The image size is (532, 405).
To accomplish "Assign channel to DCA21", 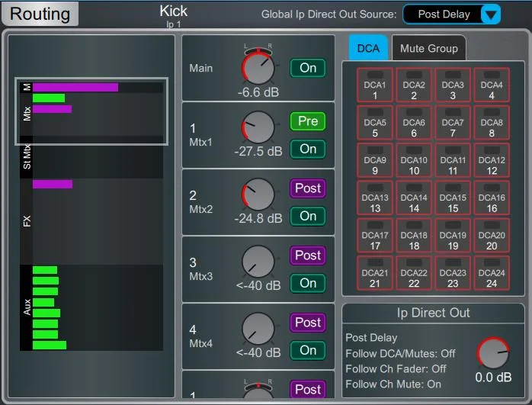I will click(375, 273).
